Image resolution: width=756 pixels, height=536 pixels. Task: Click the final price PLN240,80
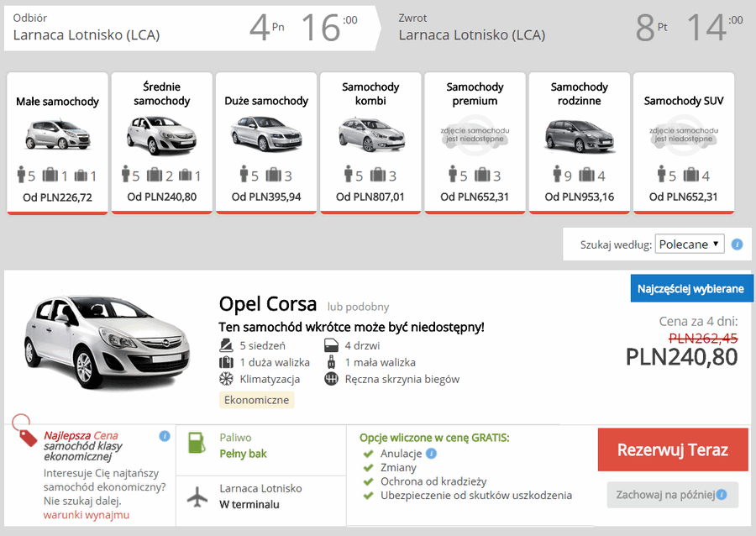tap(682, 357)
